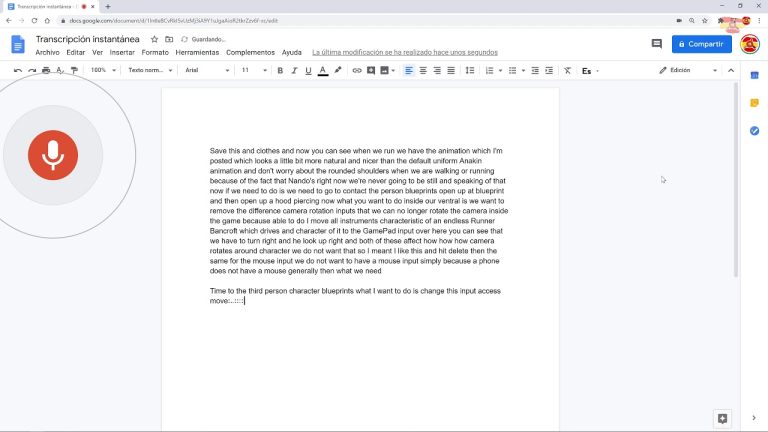
Task: Select the paint format tool
Action: (74, 71)
